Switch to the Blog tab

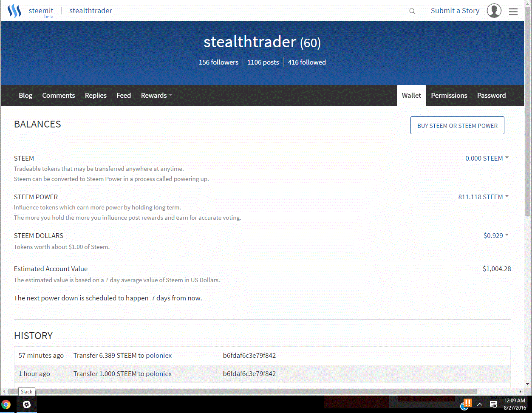coord(25,96)
